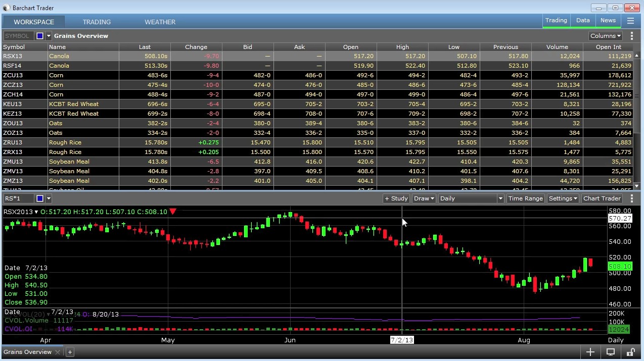Close the Grains Overview workspace tab
Viewport: 644px width, 361px height.
click(58, 352)
